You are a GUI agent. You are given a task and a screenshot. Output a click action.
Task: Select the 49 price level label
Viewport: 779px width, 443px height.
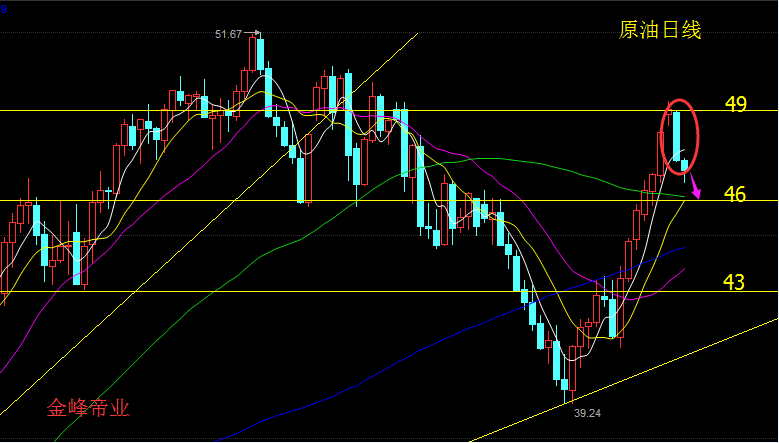735,105
